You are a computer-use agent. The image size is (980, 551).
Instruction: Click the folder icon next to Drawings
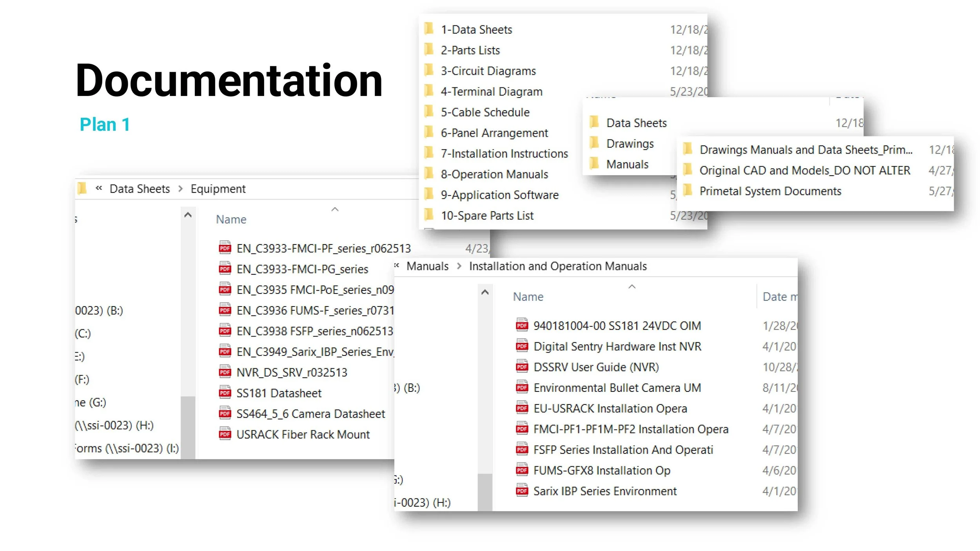pyautogui.click(x=594, y=143)
